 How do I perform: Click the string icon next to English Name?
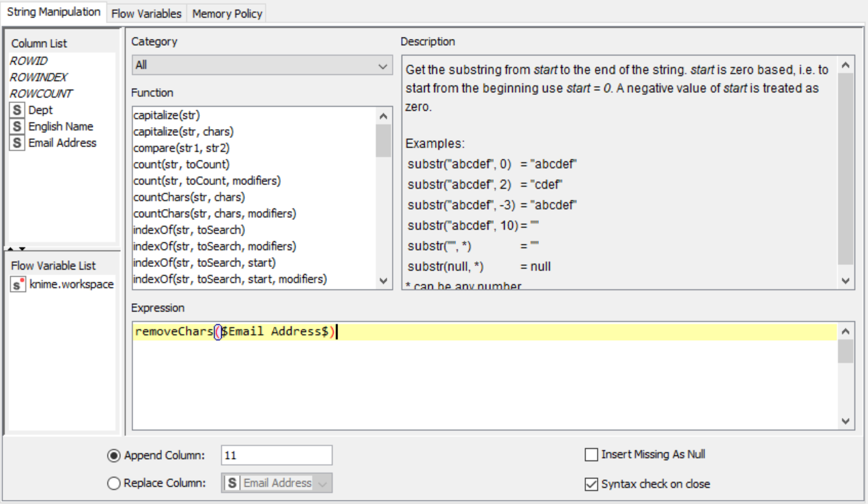click(18, 126)
